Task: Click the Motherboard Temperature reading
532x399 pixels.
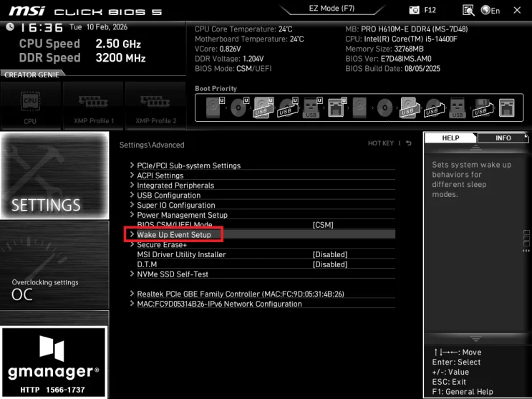Action: point(249,39)
